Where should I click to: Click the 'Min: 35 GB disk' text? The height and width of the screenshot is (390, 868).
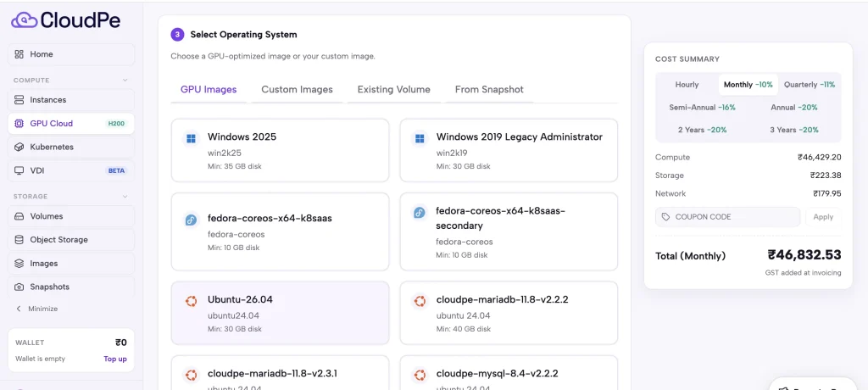(x=234, y=166)
